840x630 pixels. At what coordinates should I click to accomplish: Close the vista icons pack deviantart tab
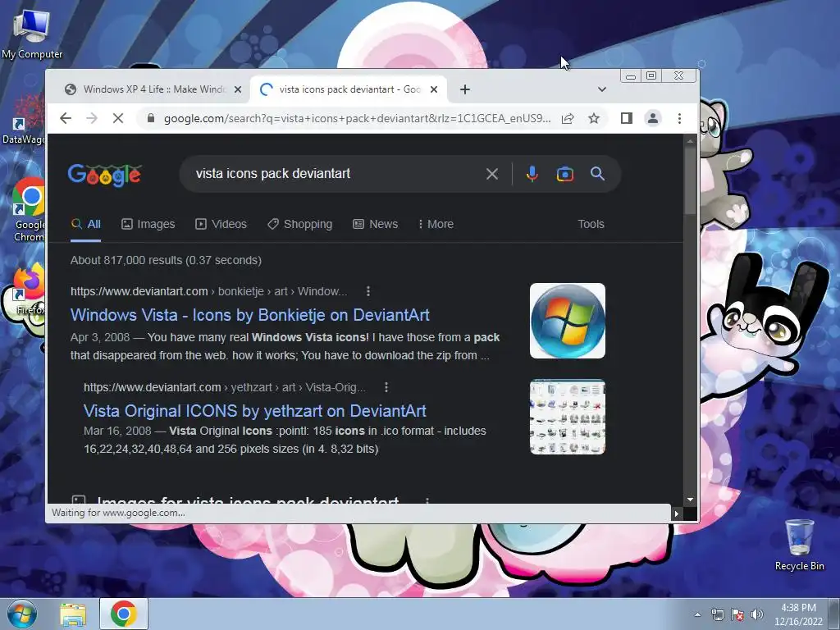(x=434, y=89)
